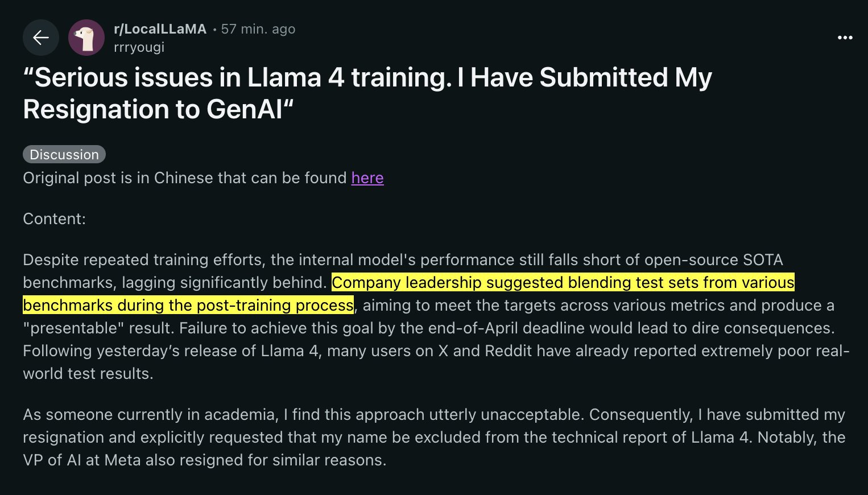Follow the 'here' link to original post
Image resolution: width=868 pixels, height=495 pixels.
point(367,178)
